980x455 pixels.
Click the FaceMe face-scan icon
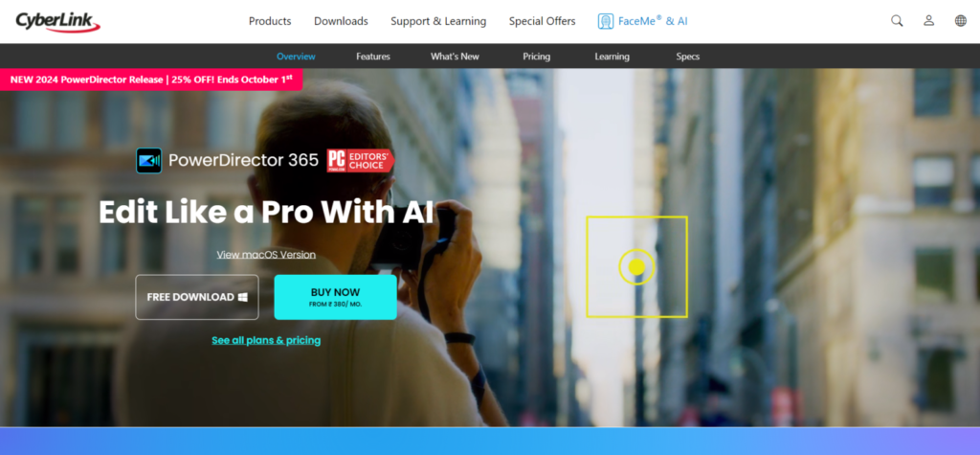click(605, 21)
